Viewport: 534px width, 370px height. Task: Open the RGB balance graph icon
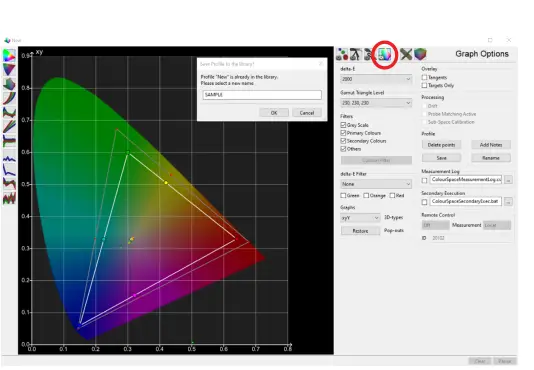[x=9, y=112]
